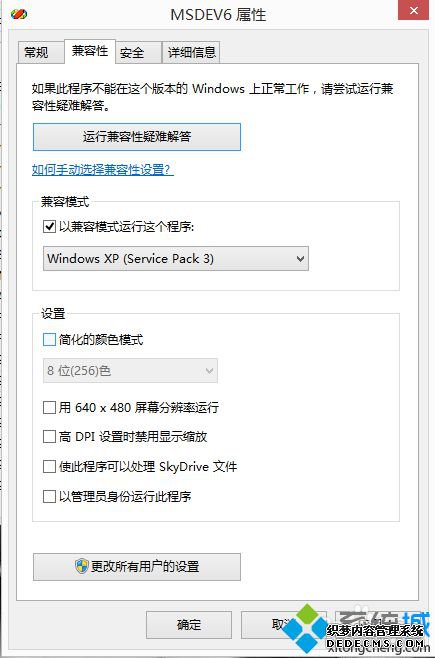Click 运行兼容性疑难解答 button
This screenshot has width=435, height=658.
point(137,137)
